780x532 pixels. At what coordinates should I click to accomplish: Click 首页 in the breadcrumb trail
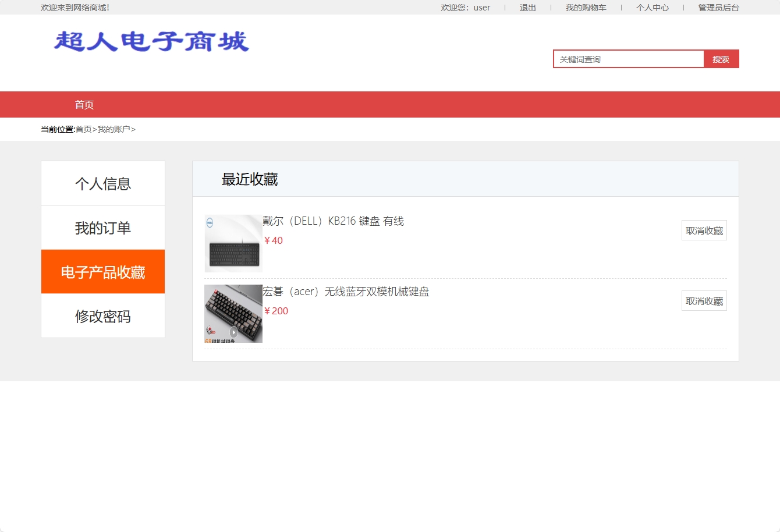pos(83,129)
